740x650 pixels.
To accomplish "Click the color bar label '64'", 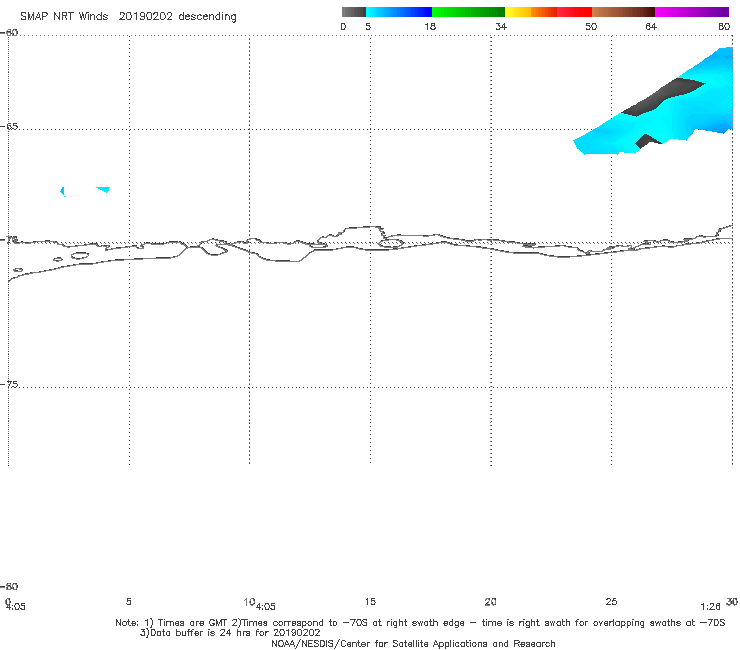I will tap(651, 26).
